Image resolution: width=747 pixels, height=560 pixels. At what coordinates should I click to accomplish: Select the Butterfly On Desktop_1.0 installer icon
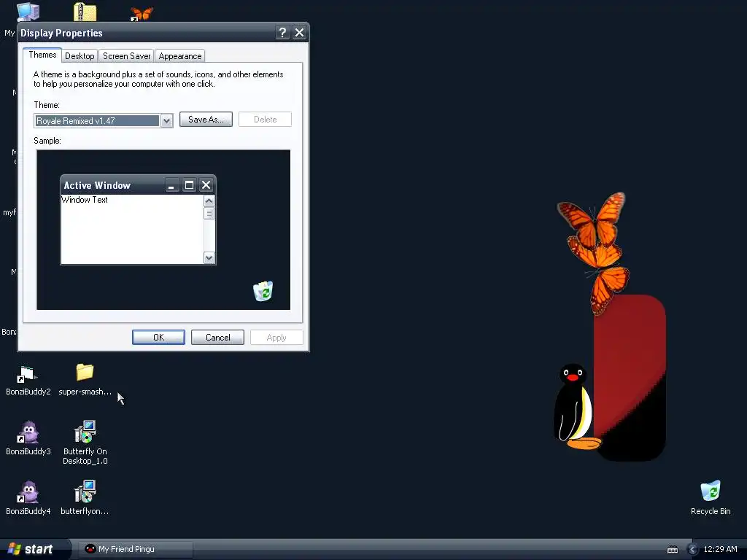(x=85, y=443)
